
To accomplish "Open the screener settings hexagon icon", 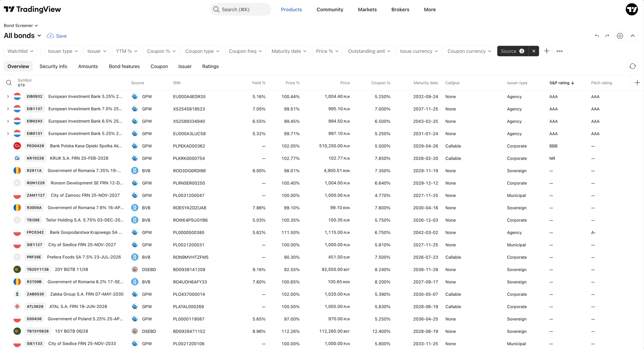I will (x=620, y=36).
